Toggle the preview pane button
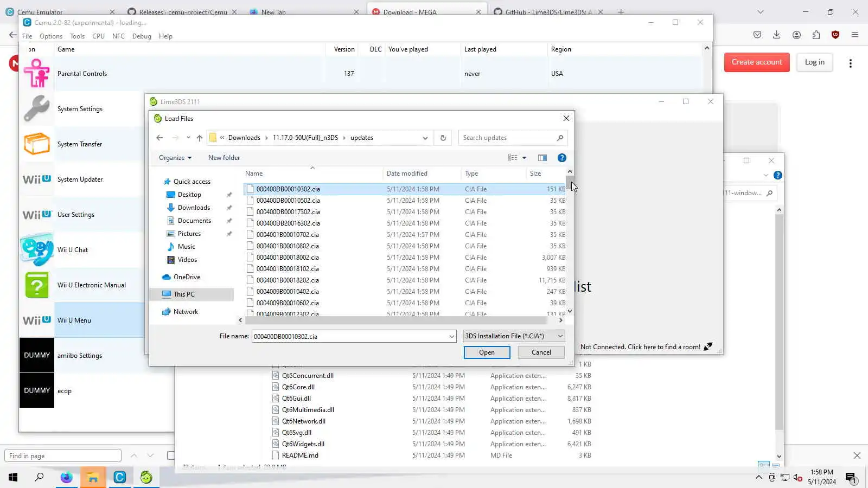Image resolution: width=868 pixels, height=488 pixels. coord(542,158)
